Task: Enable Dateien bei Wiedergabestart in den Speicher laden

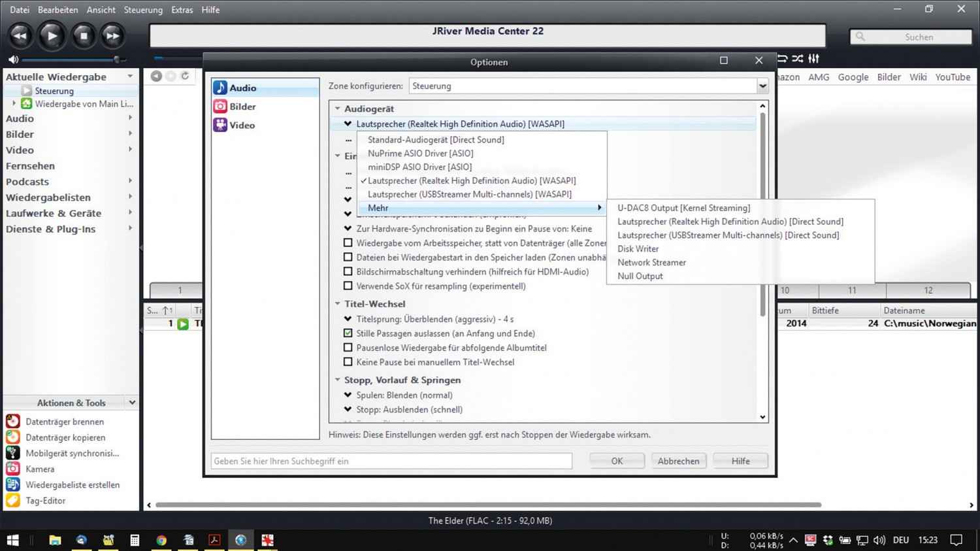Action: 348,257
